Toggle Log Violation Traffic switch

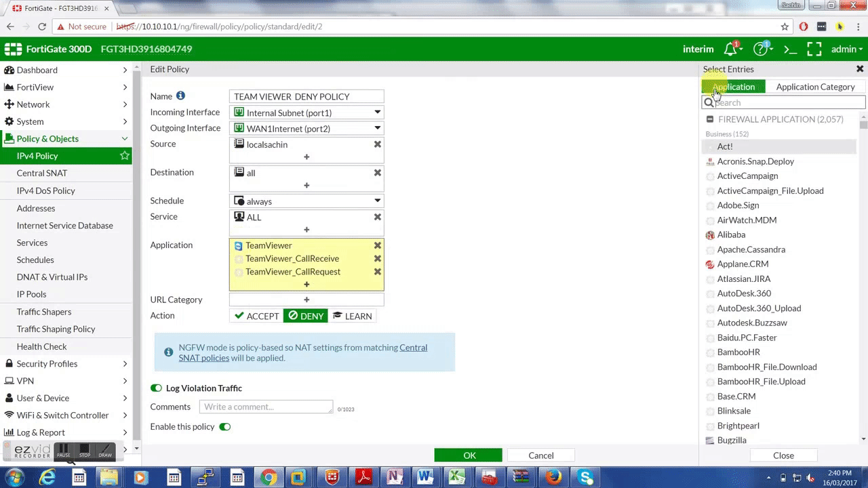tap(157, 388)
